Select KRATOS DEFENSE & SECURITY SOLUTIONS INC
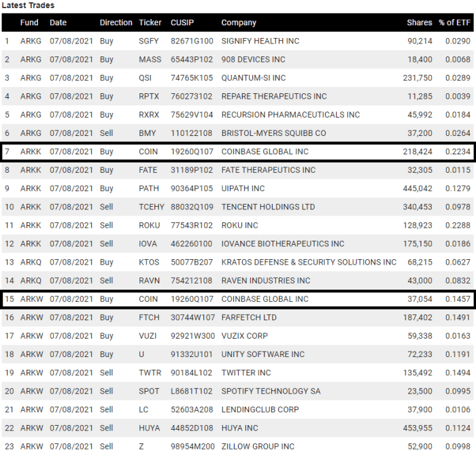The image size is (476, 459). click(x=309, y=262)
